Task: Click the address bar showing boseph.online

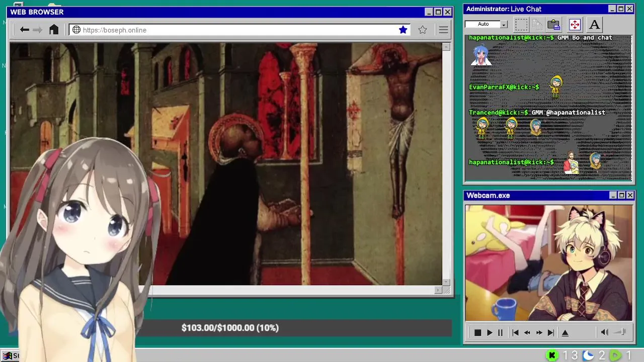Action: pos(239,30)
